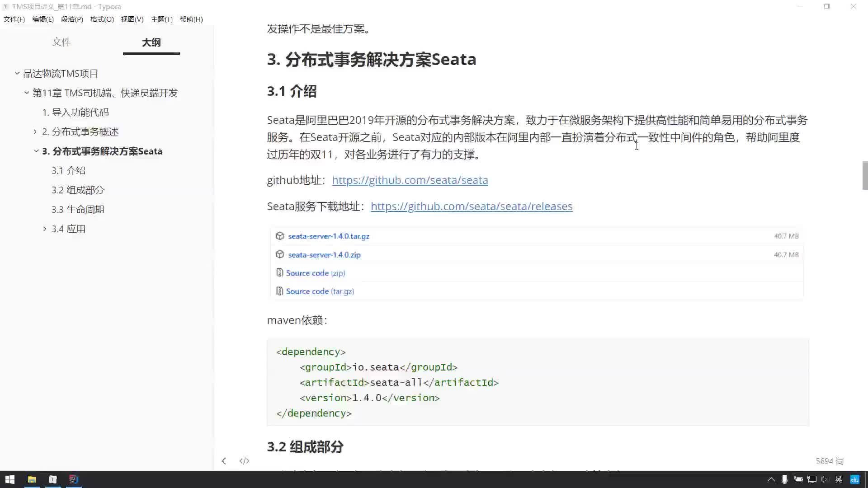
Task: Click inside the maven dependency code block
Action: click(538, 382)
